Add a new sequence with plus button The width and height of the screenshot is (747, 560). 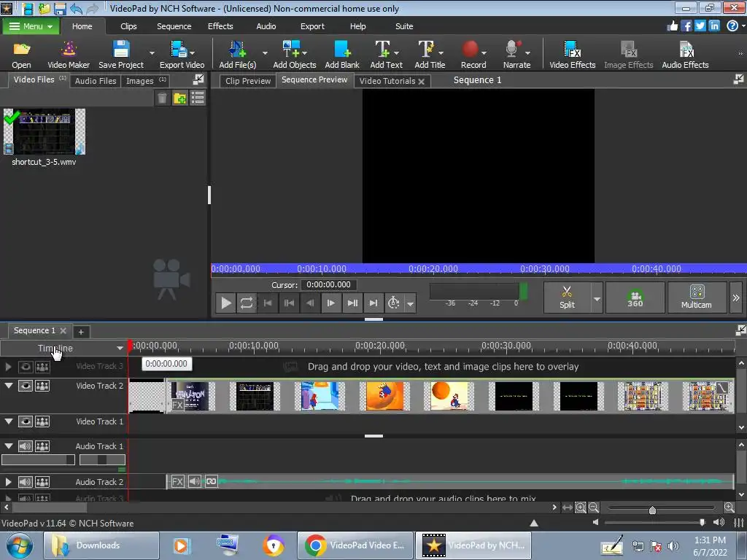click(x=81, y=332)
